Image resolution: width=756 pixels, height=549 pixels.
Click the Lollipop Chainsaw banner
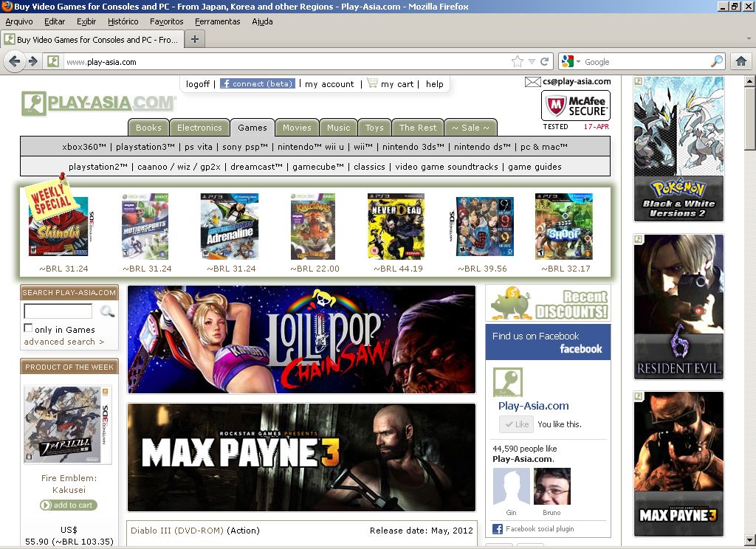point(301,339)
